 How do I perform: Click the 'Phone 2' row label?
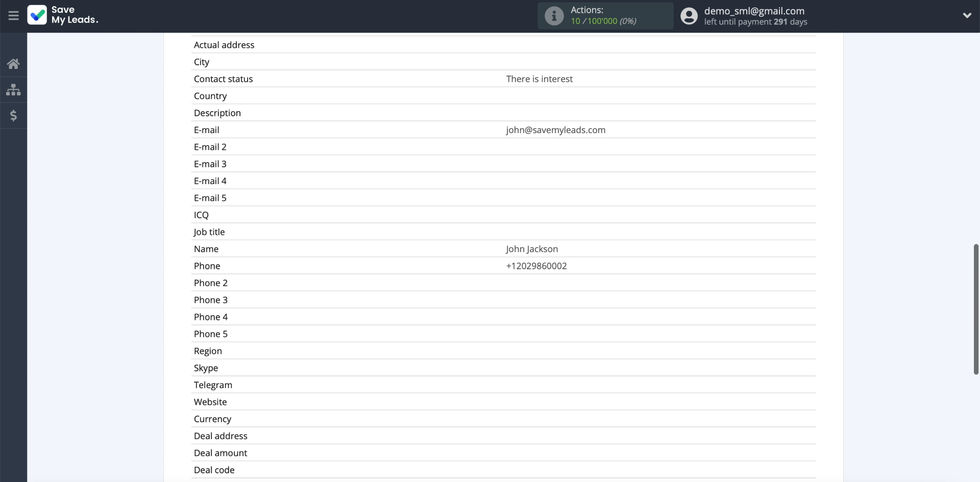(x=210, y=283)
